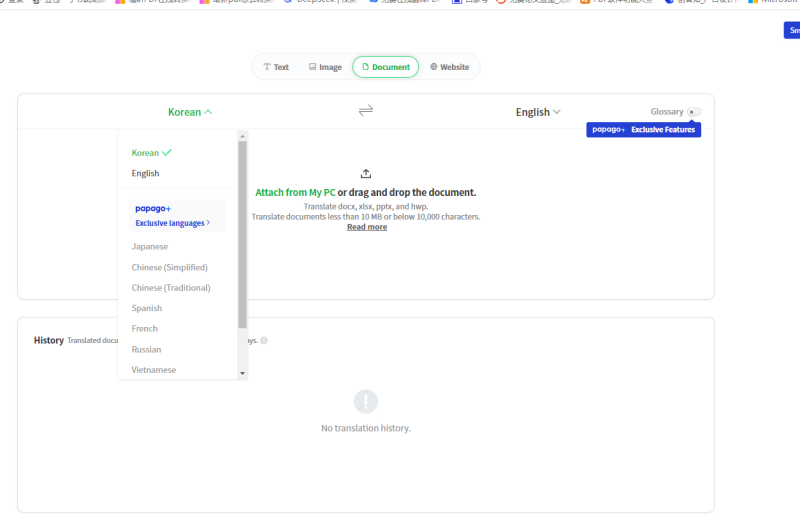Choose Chinese (Simplified) in the language list
The width and height of the screenshot is (800, 516).
coord(169,267)
